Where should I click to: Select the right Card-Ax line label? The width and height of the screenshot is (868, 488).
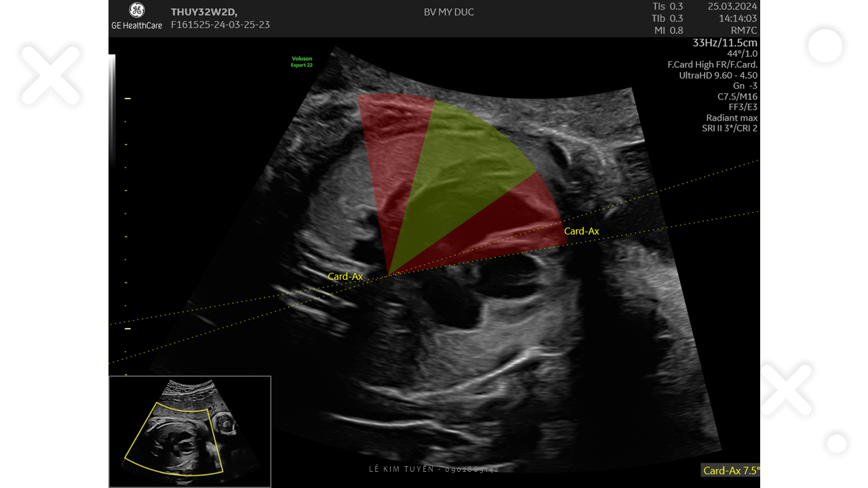pos(581,231)
